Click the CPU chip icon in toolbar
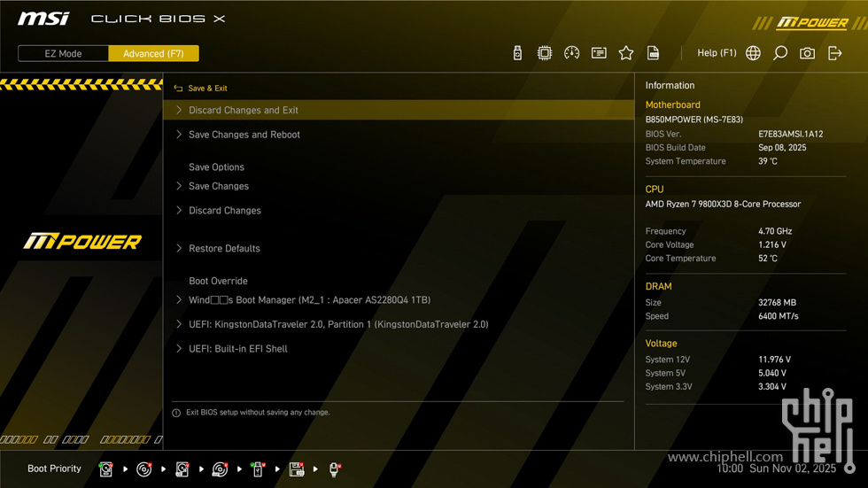The image size is (868, 488). [544, 53]
